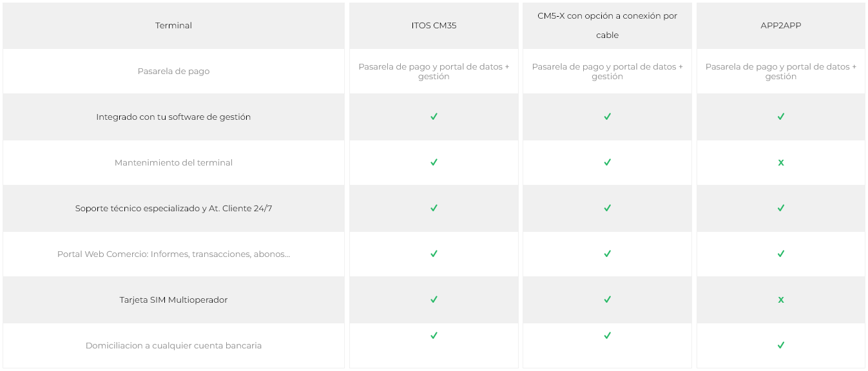The width and height of the screenshot is (868, 371).
Task: Click ITOS CM35 checkmark for Tarjeta SIM row
Action: [434, 300]
